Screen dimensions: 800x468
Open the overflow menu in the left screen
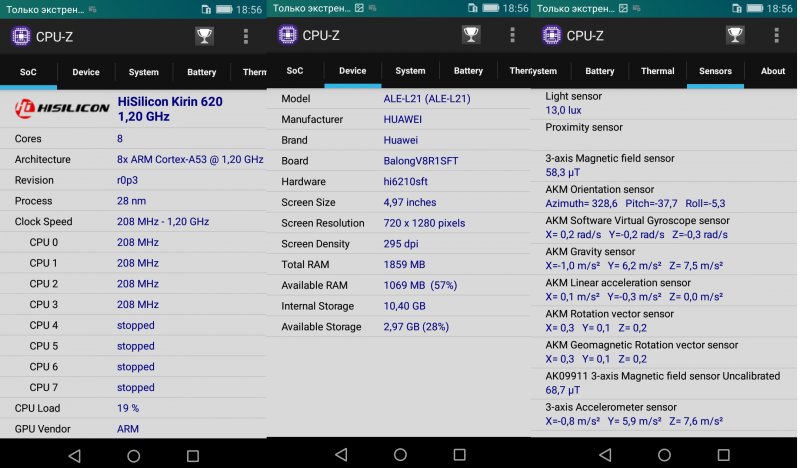coord(246,36)
